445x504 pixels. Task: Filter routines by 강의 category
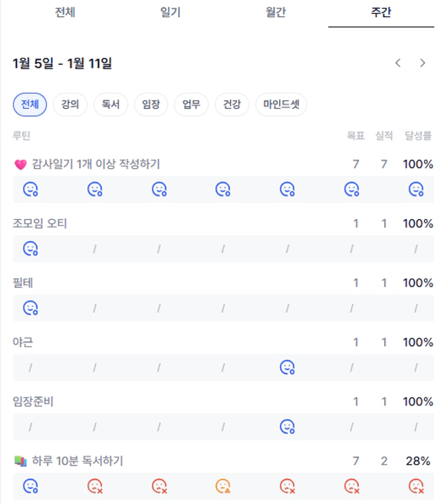[70, 104]
